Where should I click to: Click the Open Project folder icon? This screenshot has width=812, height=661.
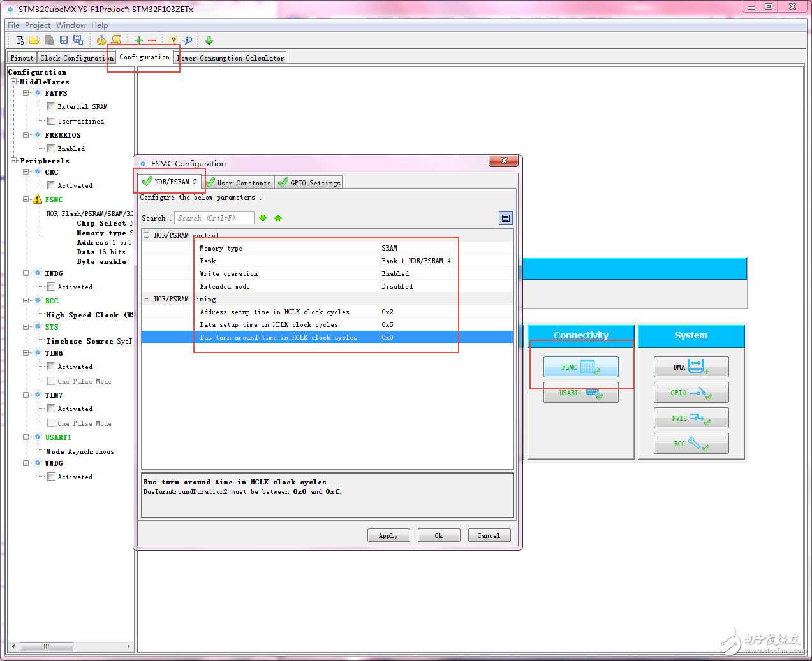click(x=34, y=40)
